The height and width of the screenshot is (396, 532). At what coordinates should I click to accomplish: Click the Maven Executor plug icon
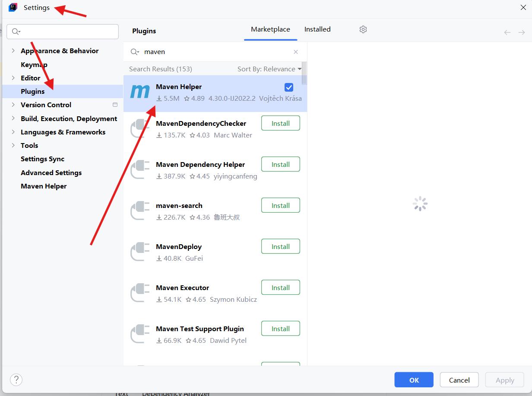point(140,293)
